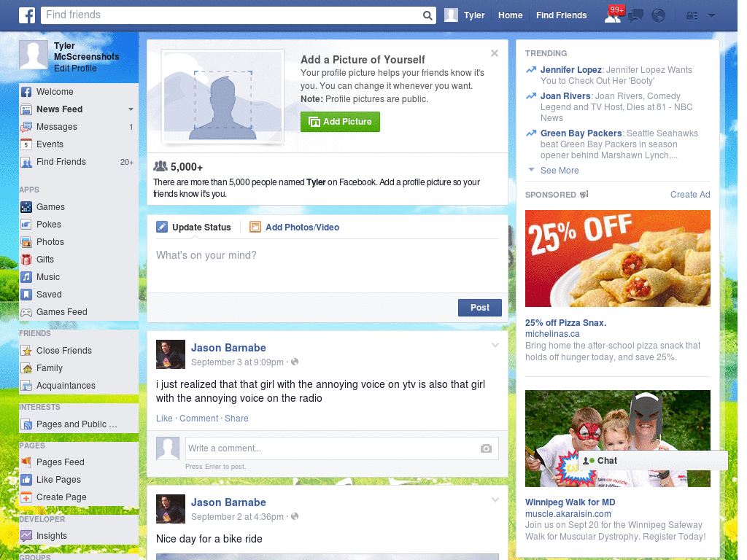Screen dimensions: 747x560
Task: Click the Events calendar icon
Action: [x=26, y=144]
